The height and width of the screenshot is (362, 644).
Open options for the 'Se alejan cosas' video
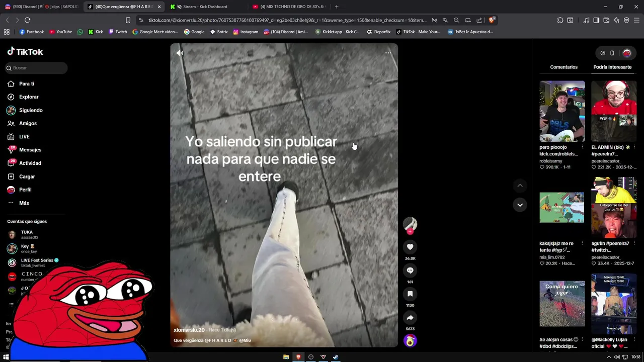tap(582, 339)
